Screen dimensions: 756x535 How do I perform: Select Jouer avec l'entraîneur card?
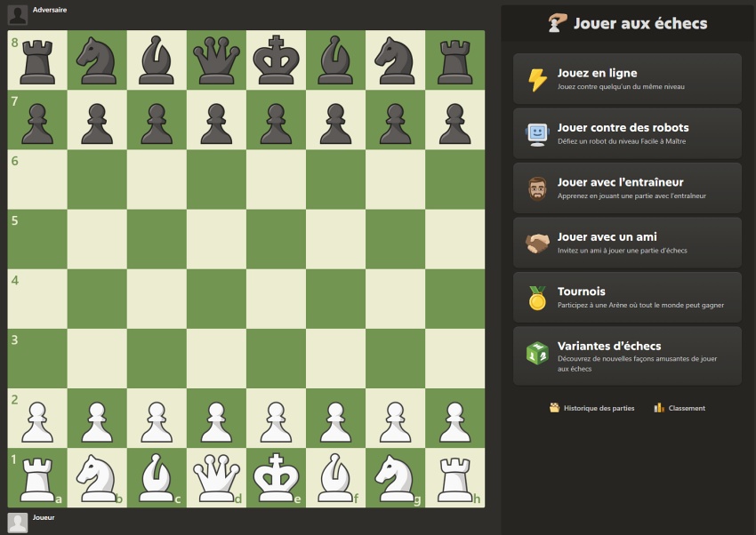[x=627, y=188]
